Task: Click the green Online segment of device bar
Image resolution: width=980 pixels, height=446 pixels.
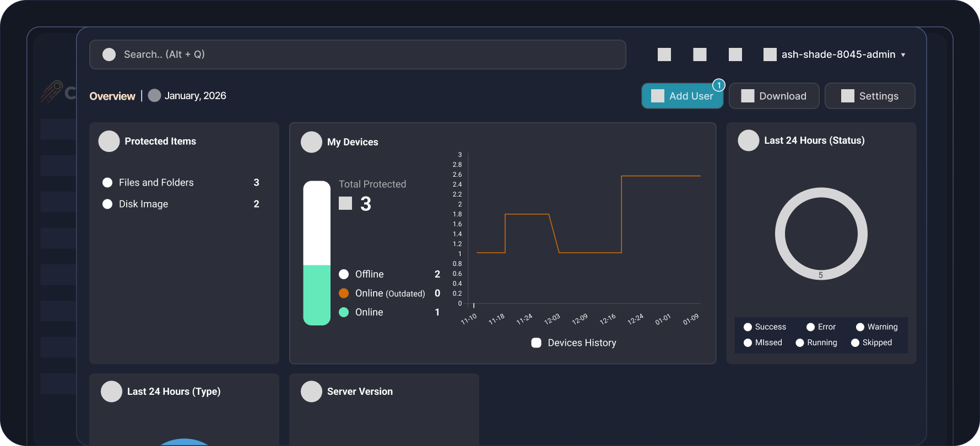Action: point(317,295)
